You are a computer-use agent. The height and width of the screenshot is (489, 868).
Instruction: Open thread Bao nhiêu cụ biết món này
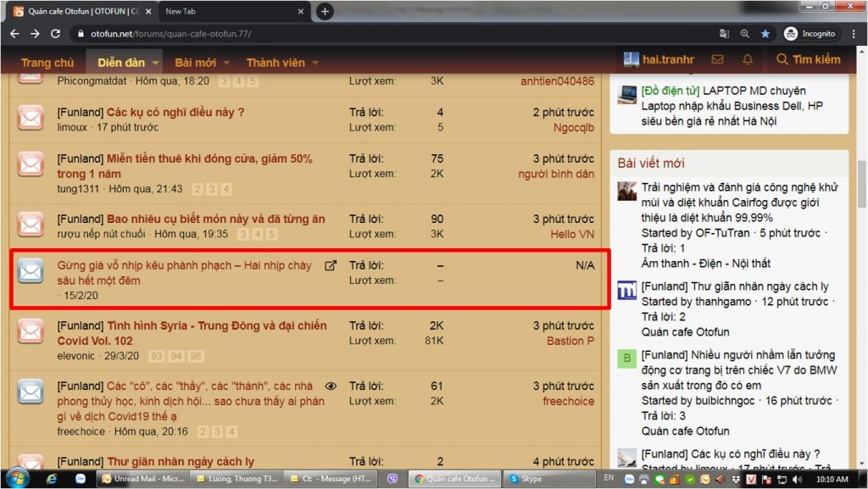pos(216,219)
